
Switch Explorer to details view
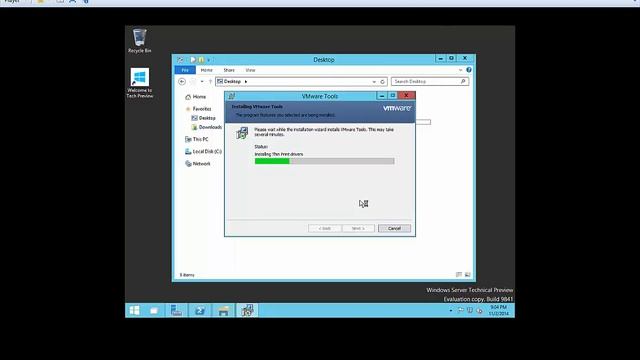[459, 275]
